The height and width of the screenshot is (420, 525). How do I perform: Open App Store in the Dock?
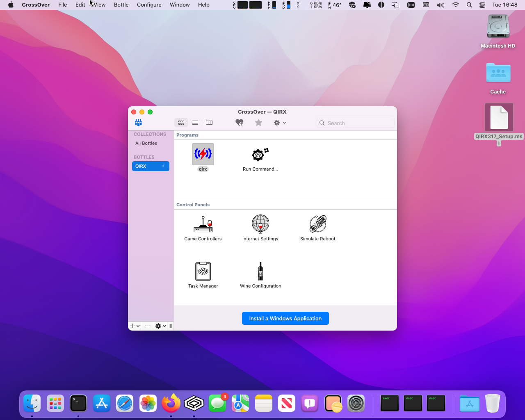coord(102,404)
